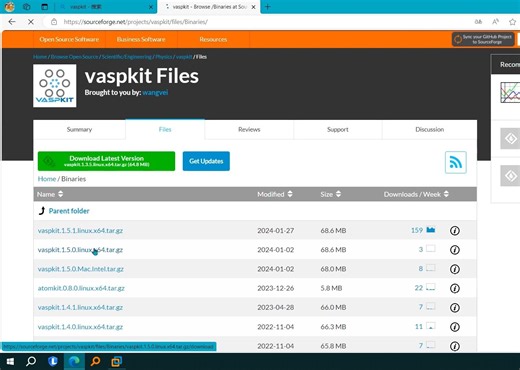Open a new browser tab with plus
Screen dimensions: 520x370
[267, 7]
